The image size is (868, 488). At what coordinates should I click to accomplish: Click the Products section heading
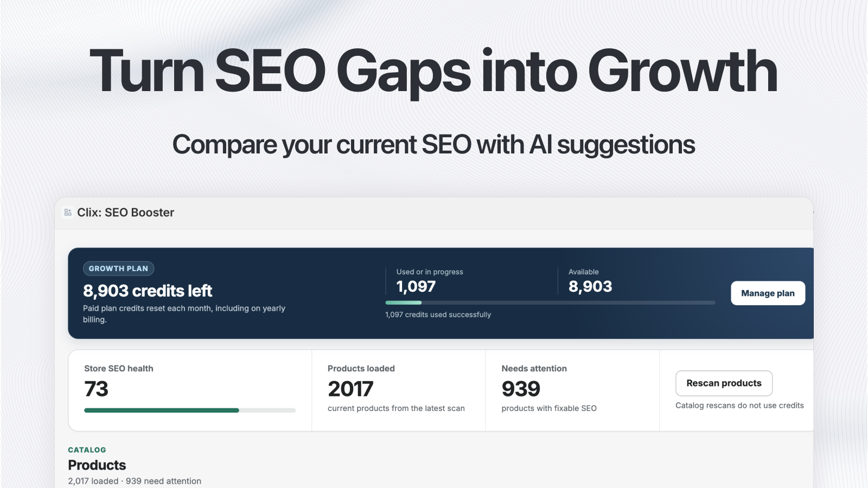click(x=97, y=465)
